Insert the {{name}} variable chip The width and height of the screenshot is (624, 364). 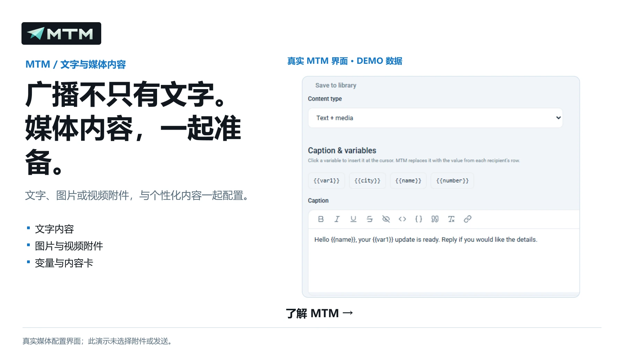pos(408,181)
